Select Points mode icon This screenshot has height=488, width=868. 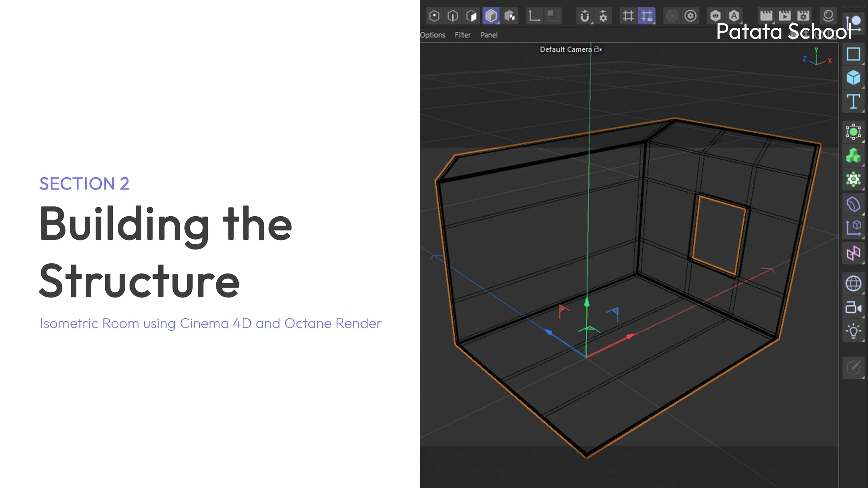click(434, 16)
